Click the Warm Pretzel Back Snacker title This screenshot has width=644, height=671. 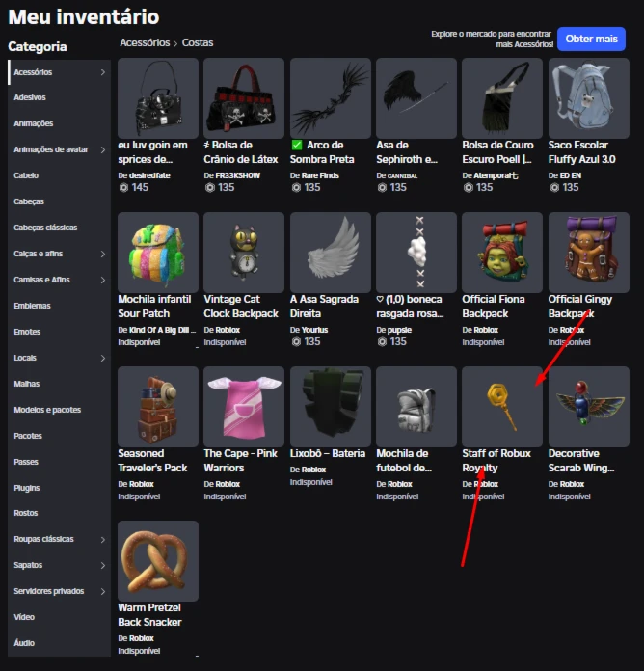click(x=149, y=615)
